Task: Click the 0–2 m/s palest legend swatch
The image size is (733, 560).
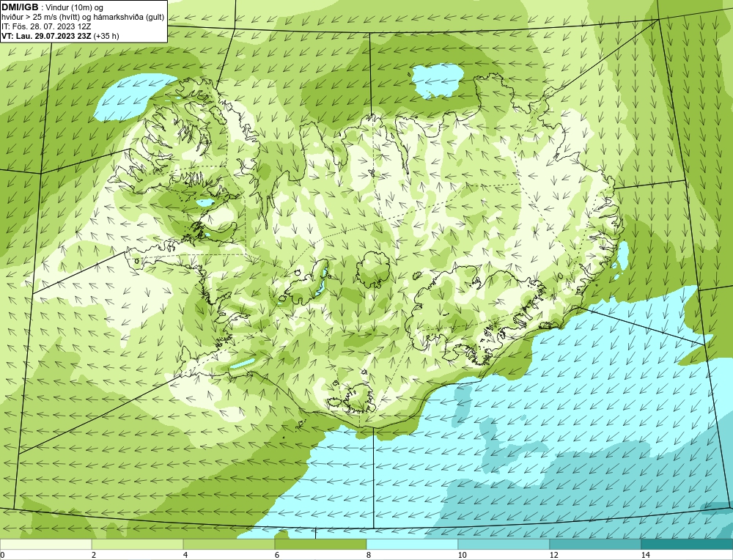Action: point(45,544)
